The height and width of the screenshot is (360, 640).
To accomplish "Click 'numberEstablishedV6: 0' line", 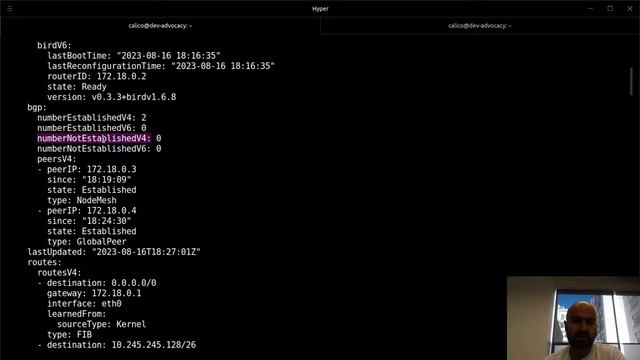I will 92,128.
